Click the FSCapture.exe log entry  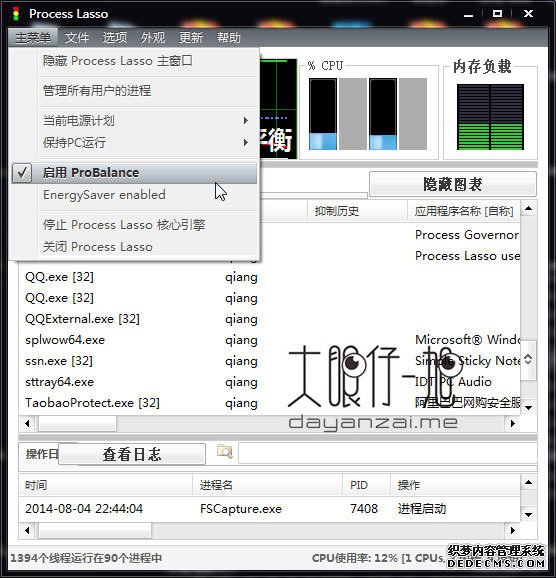241,509
